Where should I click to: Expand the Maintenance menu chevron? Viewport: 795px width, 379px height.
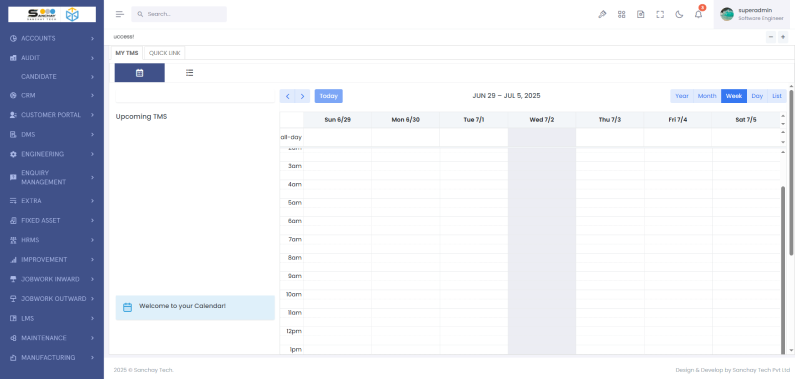coord(92,338)
